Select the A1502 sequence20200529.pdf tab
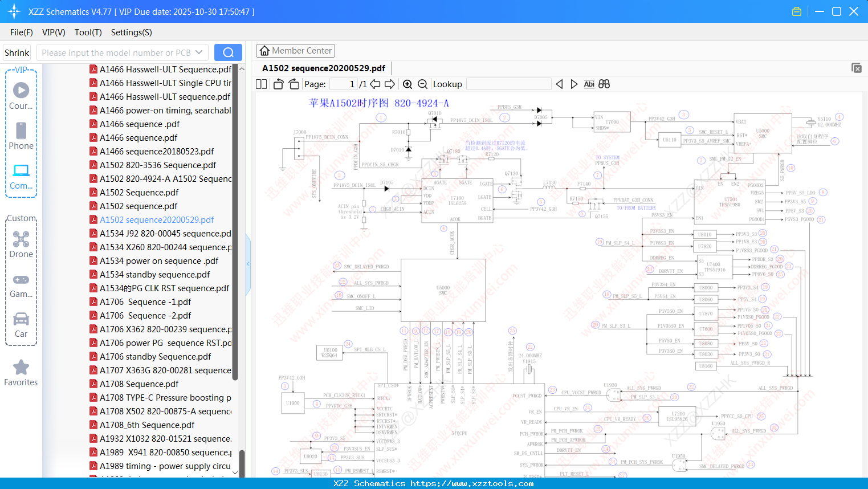The width and height of the screenshot is (868, 489). coord(324,68)
